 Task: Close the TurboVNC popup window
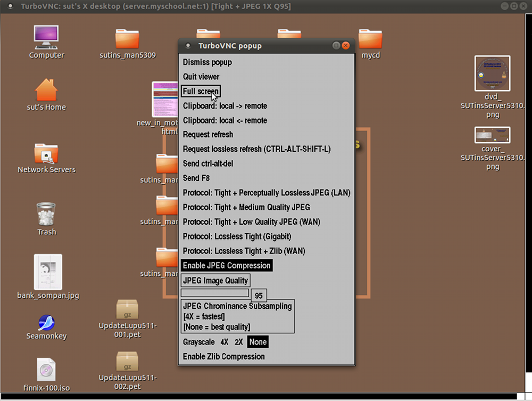346,45
